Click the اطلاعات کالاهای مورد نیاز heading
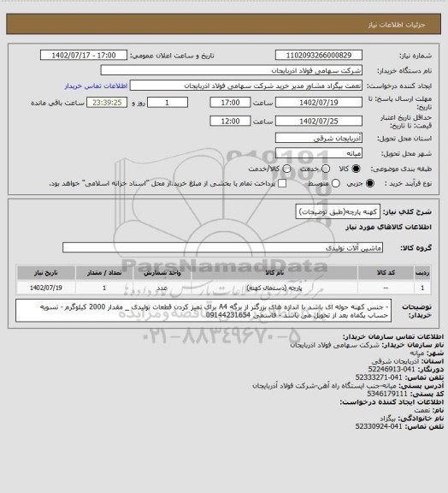The image size is (448, 493). 389,227
